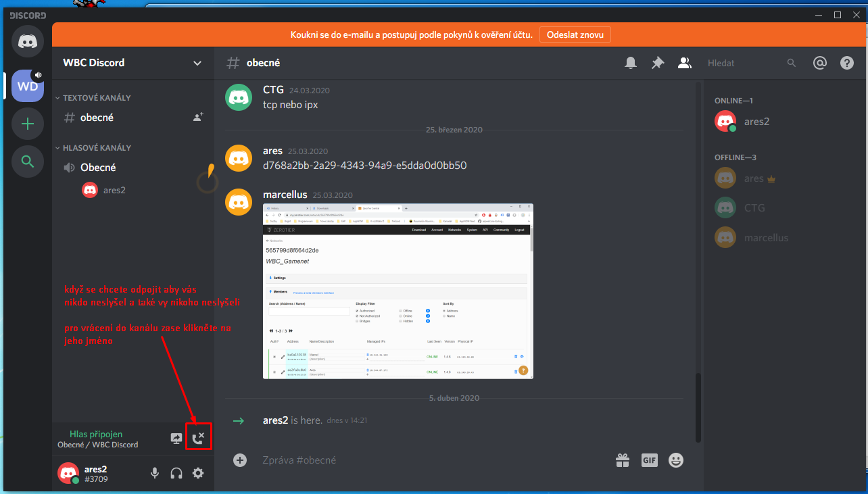
Task: Click marcellus's avatar in the chat
Action: [x=239, y=201]
